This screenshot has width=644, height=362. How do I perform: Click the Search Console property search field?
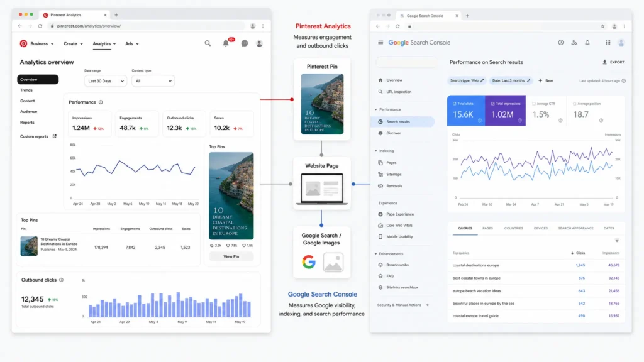click(406, 62)
